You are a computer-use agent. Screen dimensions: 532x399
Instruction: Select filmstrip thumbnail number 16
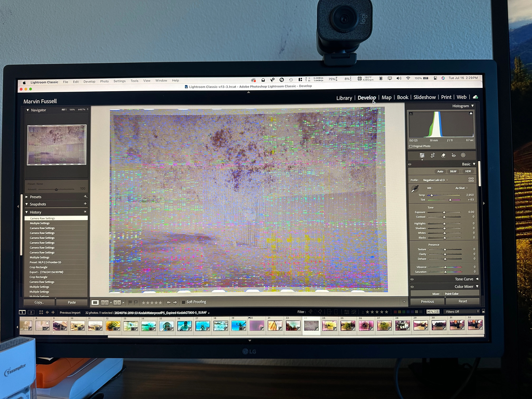184,326
